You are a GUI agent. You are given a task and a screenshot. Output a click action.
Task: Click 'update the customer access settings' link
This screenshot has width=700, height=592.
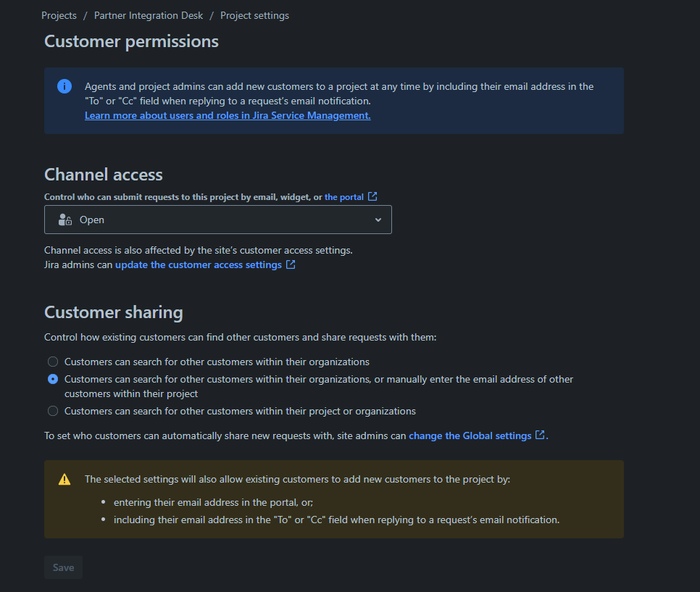(198, 264)
